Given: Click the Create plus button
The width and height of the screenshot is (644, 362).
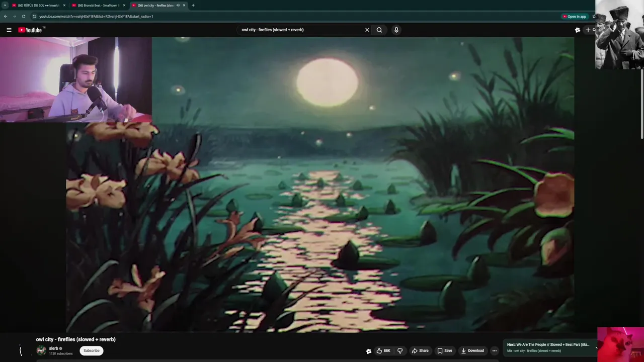Looking at the screenshot, I should [590, 30].
